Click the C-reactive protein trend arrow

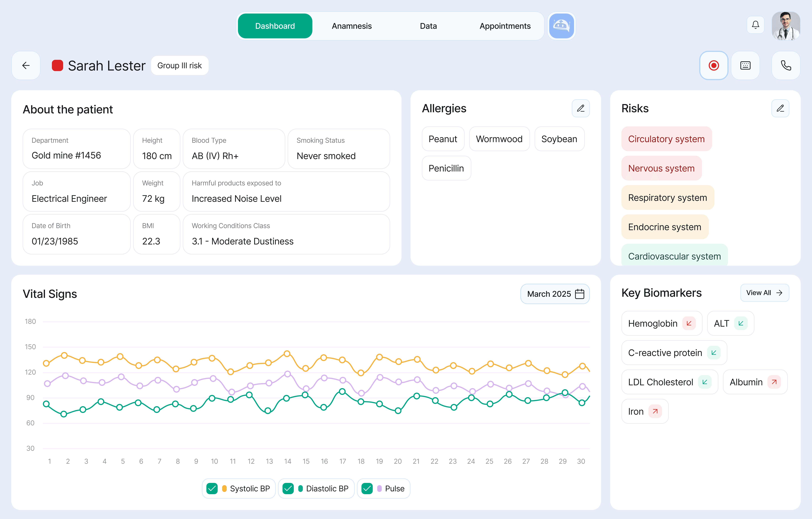pyautogui.click(x=714, y=353)
